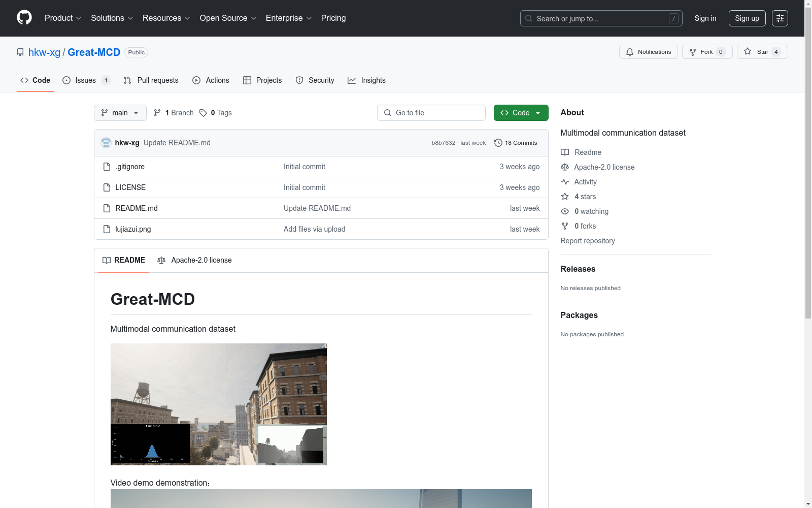Open the Great-MCD repository link
The image size is (812, 508).
pyautogui.click(x=94, y=52)
